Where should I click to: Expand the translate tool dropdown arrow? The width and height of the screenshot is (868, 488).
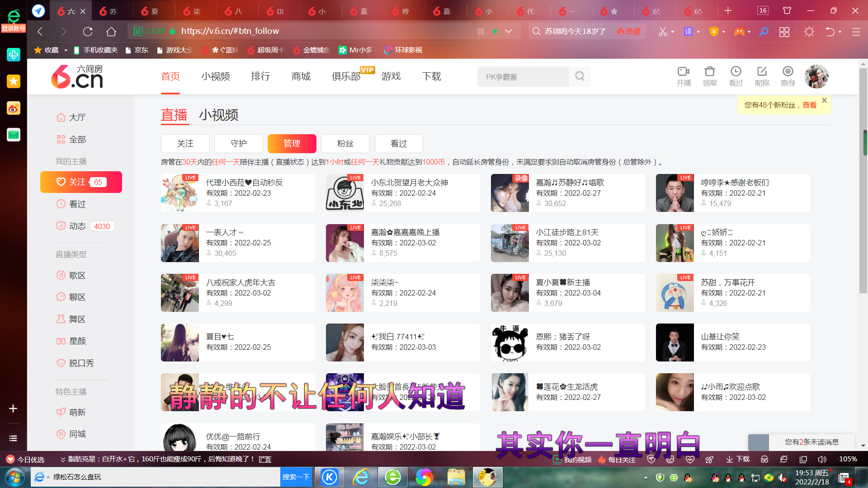(x=698, y=32)
